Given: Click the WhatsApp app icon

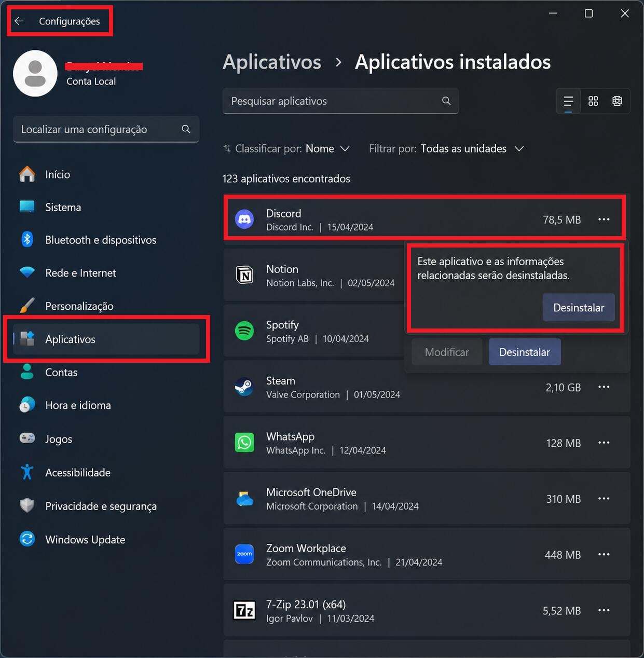Looking at the screenshot, I should coord(244,443).
